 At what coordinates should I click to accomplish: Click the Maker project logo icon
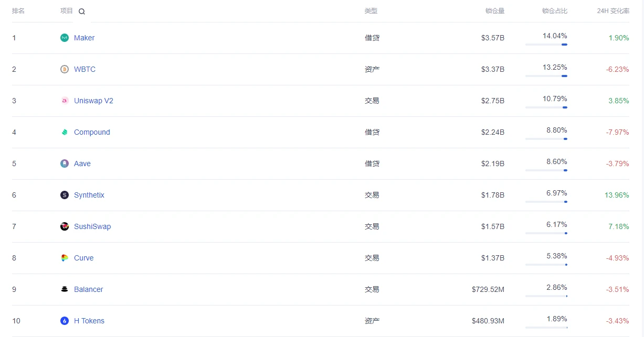click(x=65, y=38)
